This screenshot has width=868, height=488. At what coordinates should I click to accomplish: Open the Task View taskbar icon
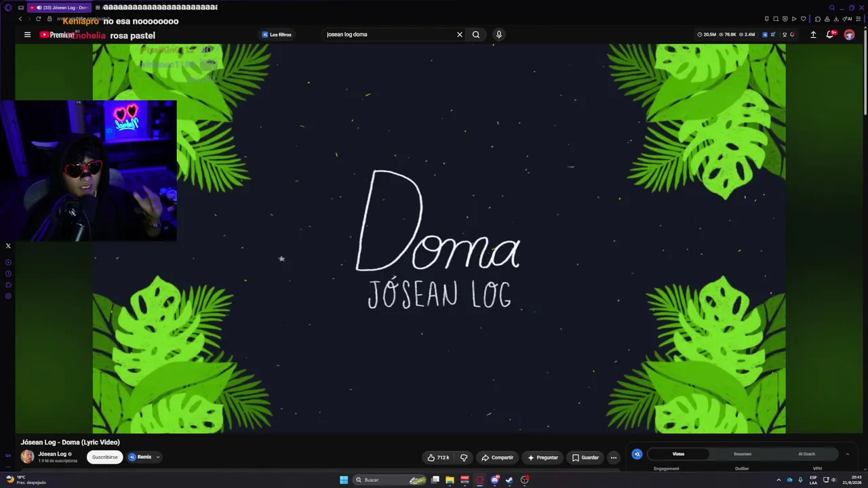pos(435,480)
